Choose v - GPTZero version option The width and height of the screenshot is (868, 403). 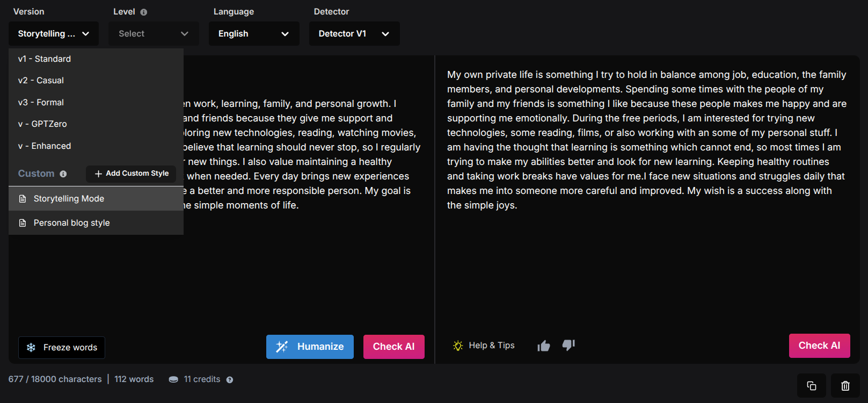coord(96,124)
